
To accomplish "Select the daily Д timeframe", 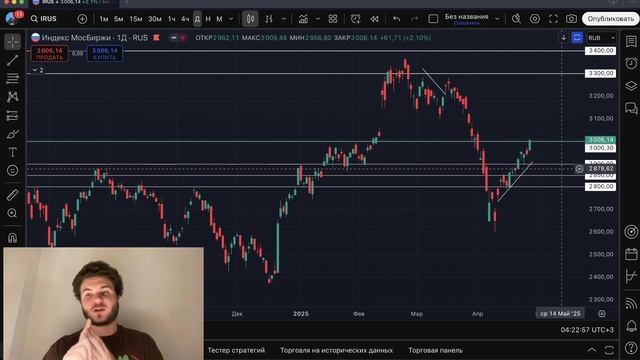I will pos(197,19).
